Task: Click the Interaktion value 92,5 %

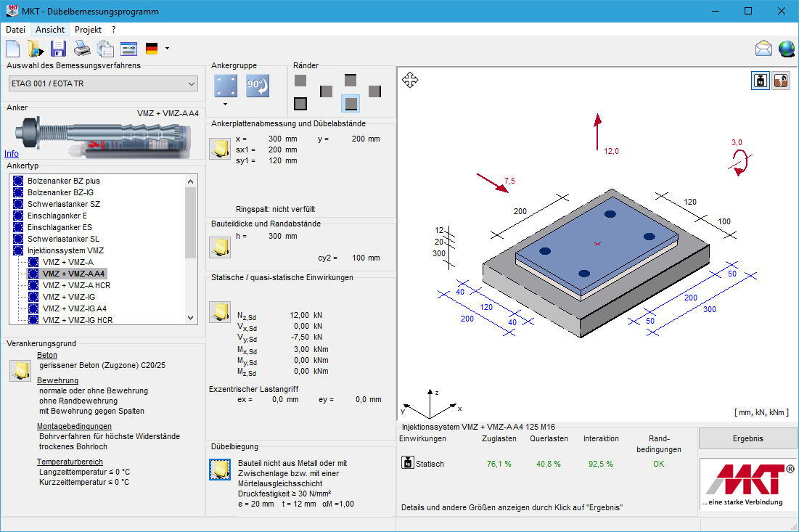Action: [601, 465]
